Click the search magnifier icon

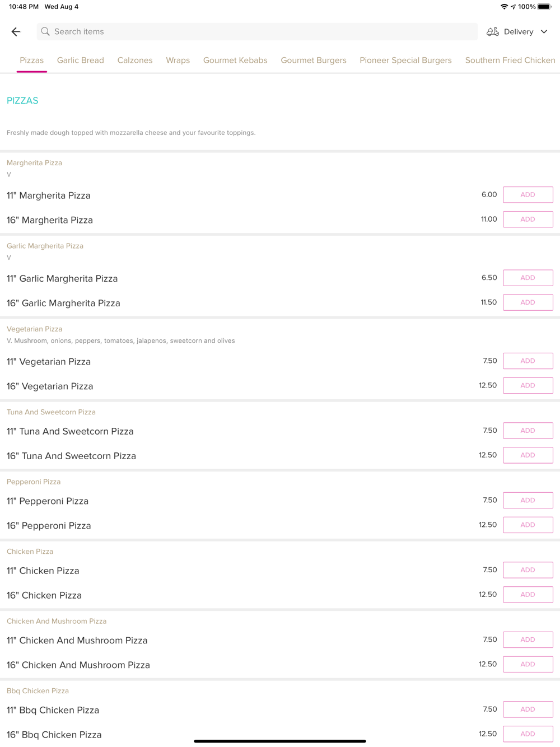[45, 32]
